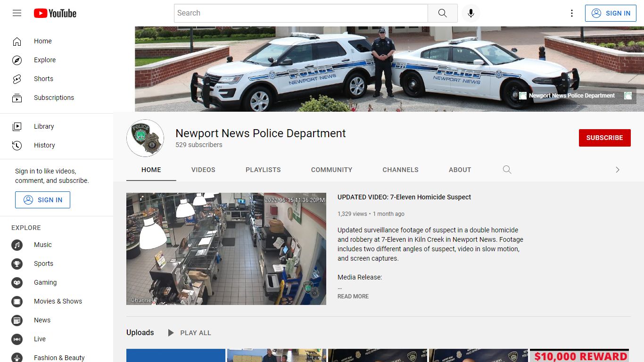
Task: Click the Gaming category icon
Action: pyautogui.click(x=17, y=282)
